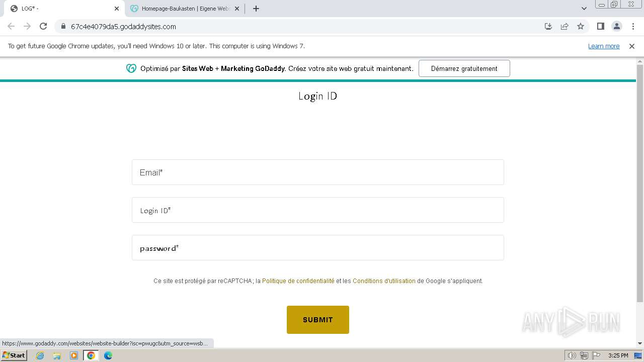Open Politique de confidentialité link

(x=298, y=281)
